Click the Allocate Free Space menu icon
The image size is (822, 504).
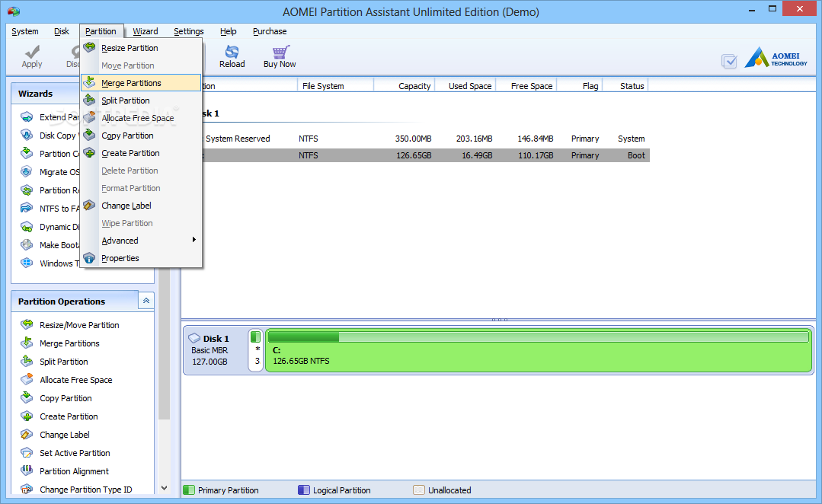coord(90,117)
